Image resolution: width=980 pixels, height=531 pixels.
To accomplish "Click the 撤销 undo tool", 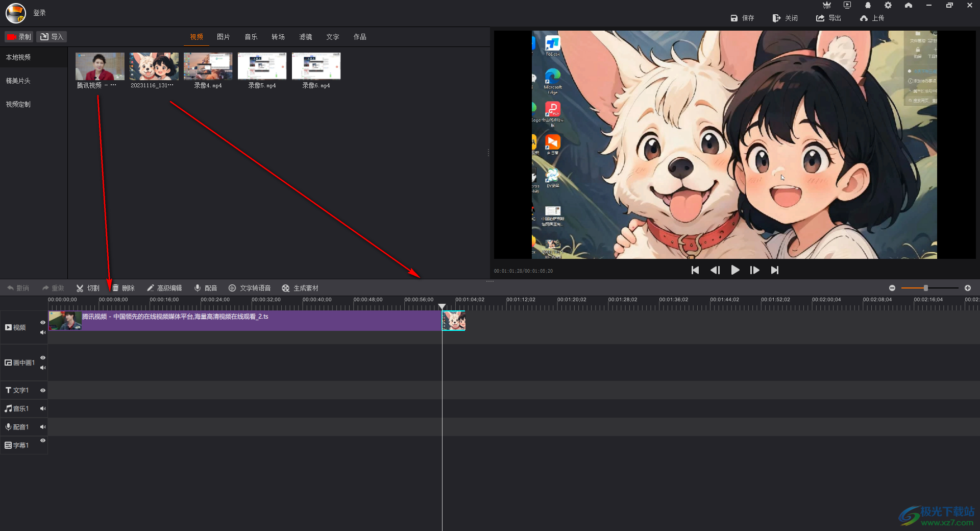I will [x=18, y=288].
